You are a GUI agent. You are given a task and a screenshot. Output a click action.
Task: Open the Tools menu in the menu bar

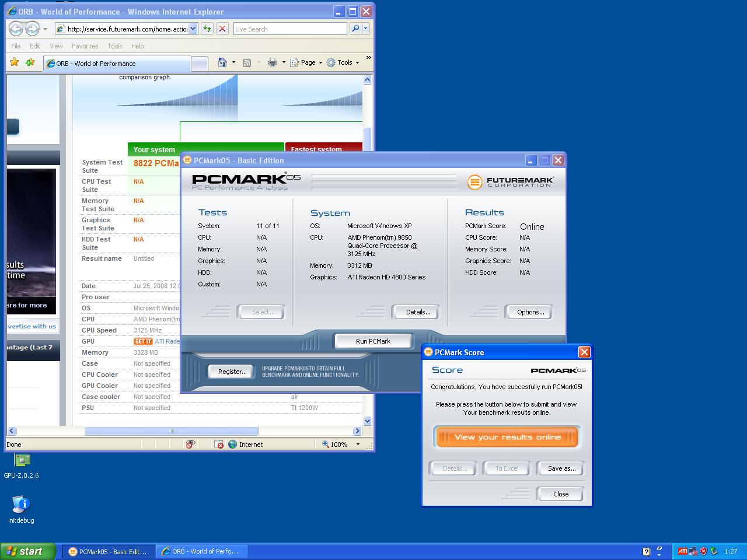(115, 46)
